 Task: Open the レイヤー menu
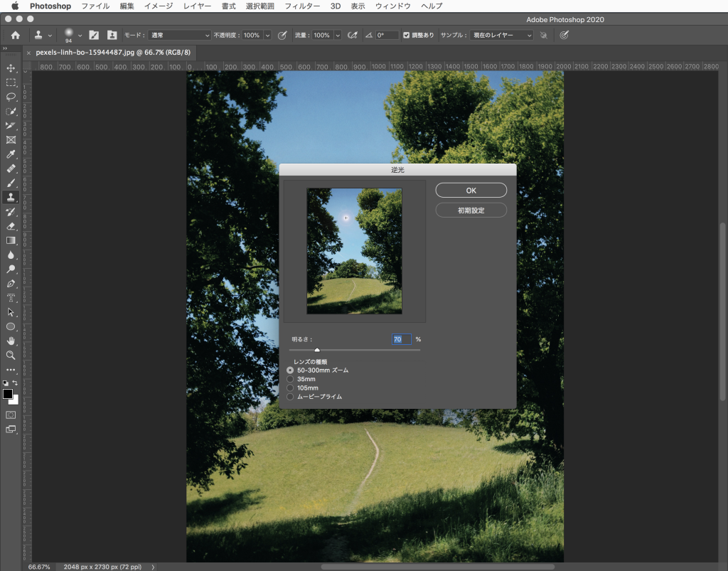197,6
